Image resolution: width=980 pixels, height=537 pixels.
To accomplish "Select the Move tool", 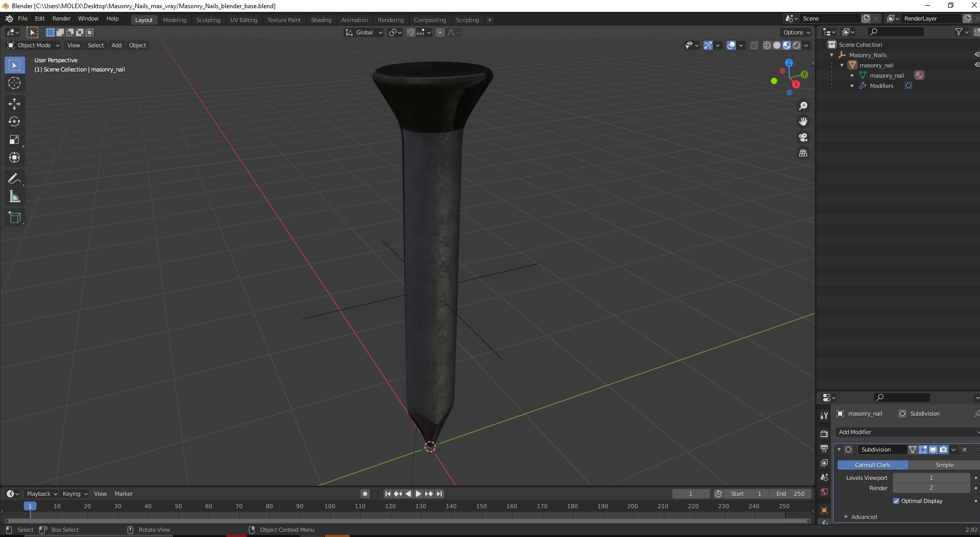I will (x=14, y=103).
